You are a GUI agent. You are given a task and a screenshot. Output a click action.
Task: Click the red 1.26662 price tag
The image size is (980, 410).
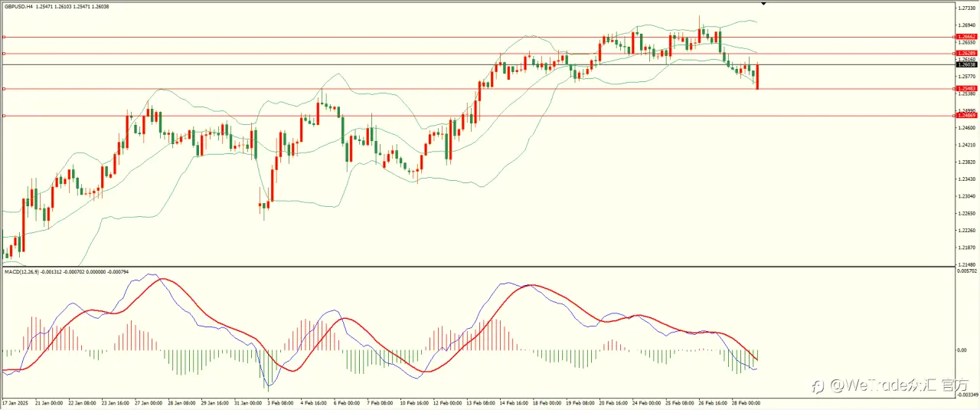(x=966, y=37)
